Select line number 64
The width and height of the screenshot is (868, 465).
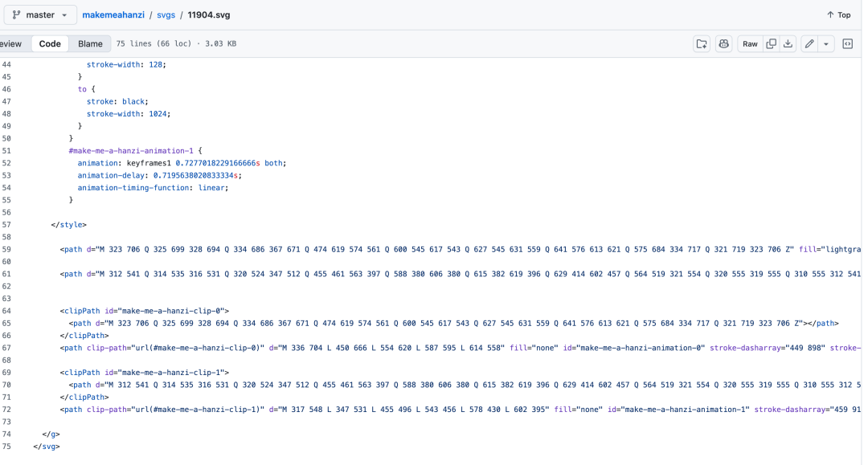click(x=6, y=311)
